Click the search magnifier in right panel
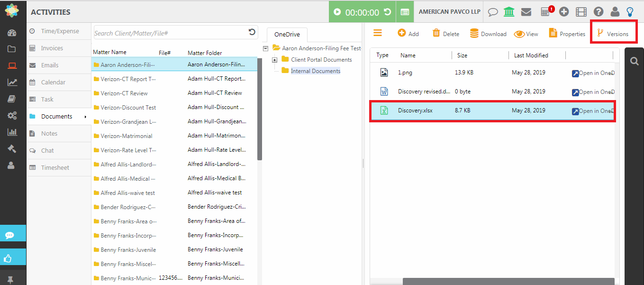 click(634, 61)
